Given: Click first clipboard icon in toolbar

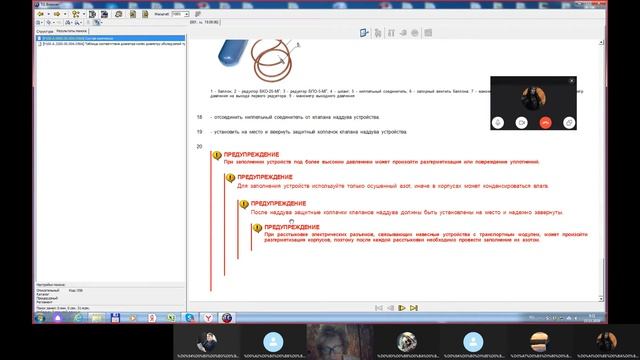Looking at the screenshot, I should tap(133, 14).
